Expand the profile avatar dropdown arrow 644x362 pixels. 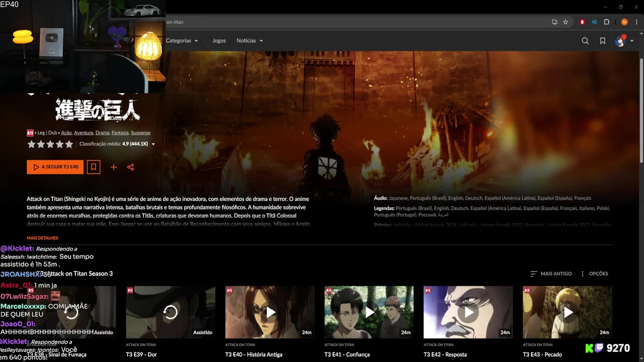click(632, 41)
